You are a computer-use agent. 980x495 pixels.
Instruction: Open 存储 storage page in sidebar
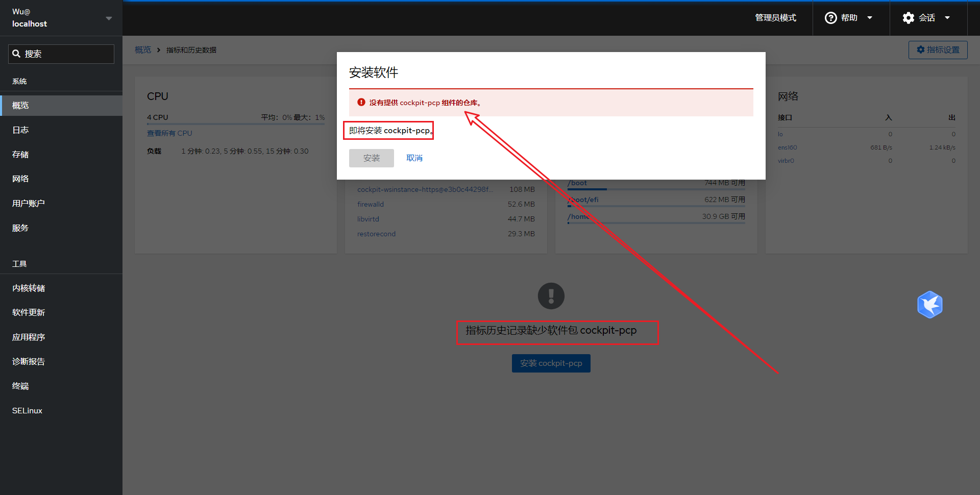click(20, 155)
